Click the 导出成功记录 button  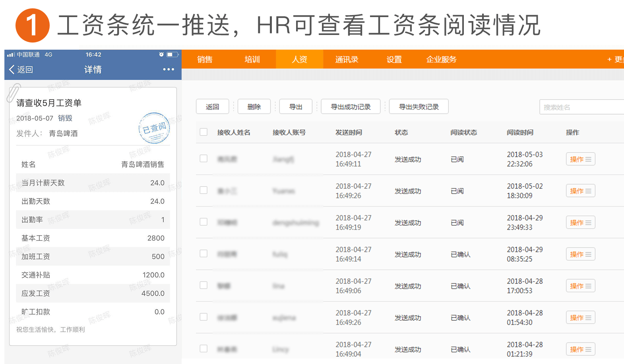[351, 106]
